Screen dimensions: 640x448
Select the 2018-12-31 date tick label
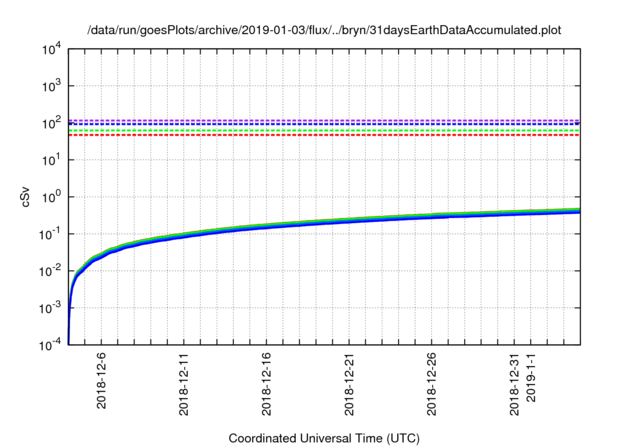click(x=514, y=384)
